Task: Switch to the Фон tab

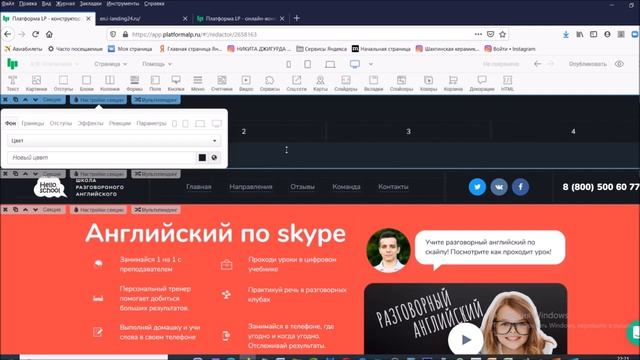Action: click(x=10, y=123)
